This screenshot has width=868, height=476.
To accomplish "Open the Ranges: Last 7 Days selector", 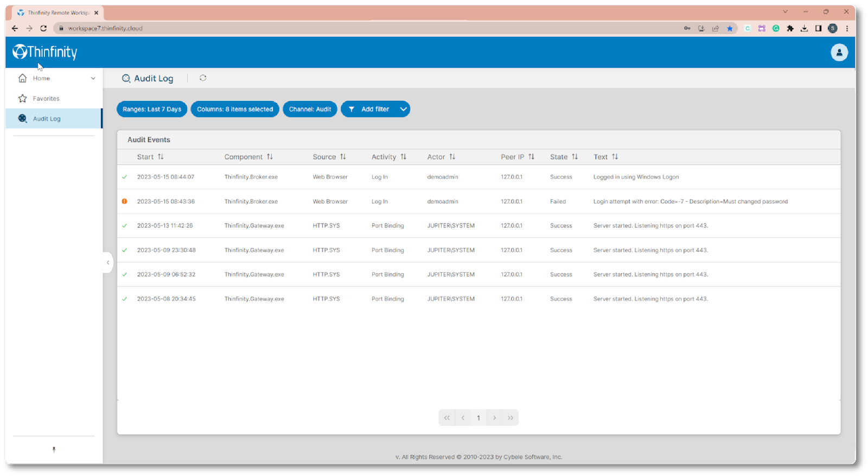I will click(x=152, y=109).
